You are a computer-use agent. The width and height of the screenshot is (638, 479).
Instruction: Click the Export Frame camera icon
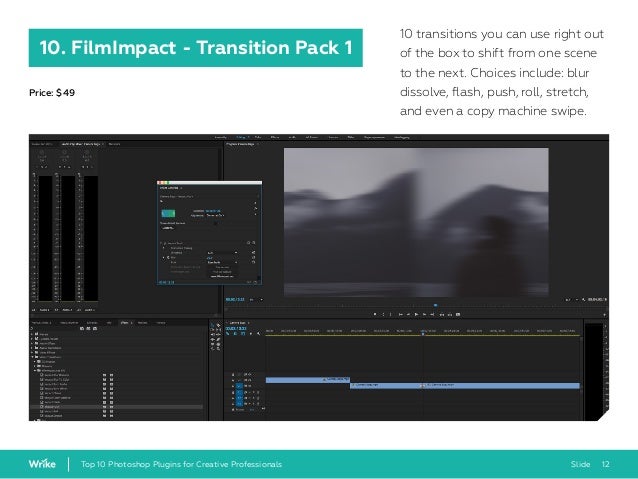click(x=458, y=314)
